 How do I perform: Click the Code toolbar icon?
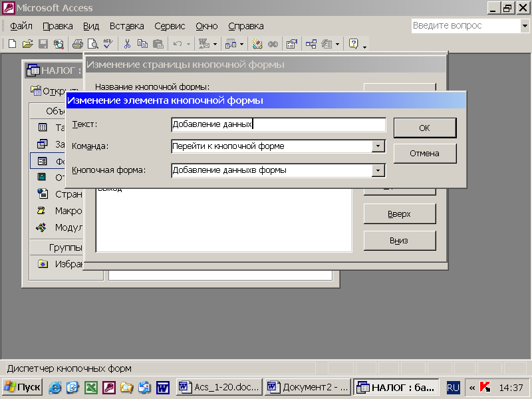click(257, 44)
